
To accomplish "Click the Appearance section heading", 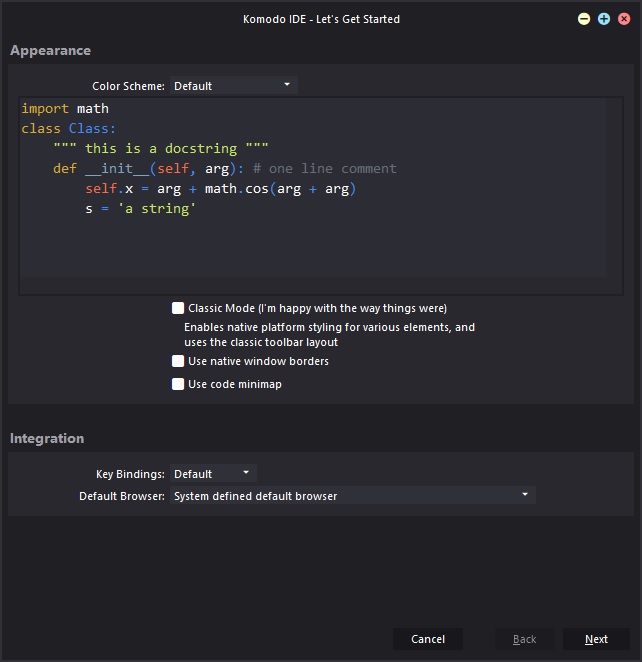I will coord(50,51).
